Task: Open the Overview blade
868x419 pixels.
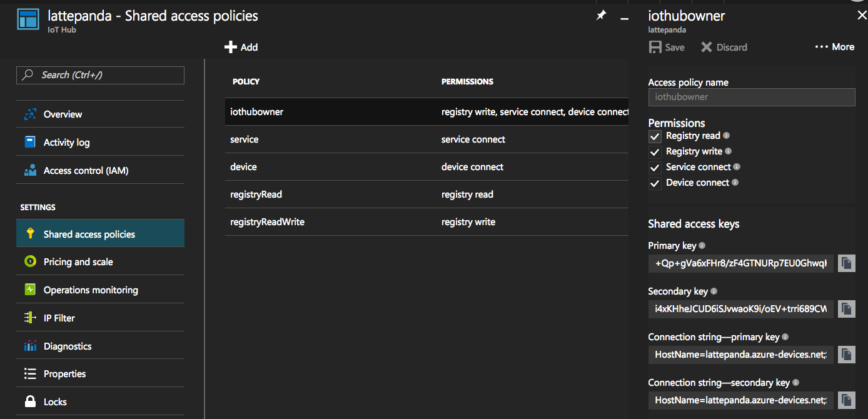Action: 63,114
